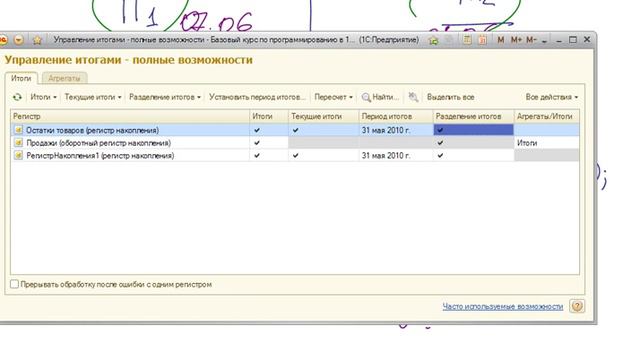Click the icon of Продажи register row
The width and height of the screenshot is (640, 360).
pos(18,143)
